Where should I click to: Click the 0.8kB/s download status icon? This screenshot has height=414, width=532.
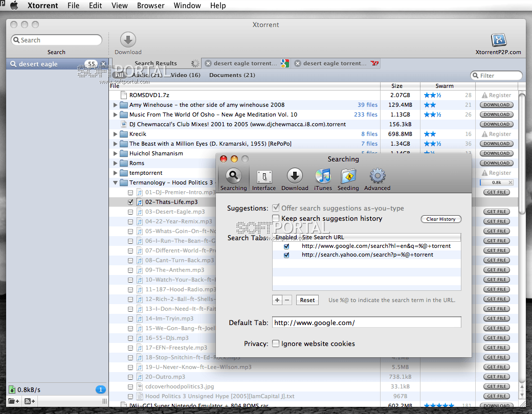pos(12,389)
